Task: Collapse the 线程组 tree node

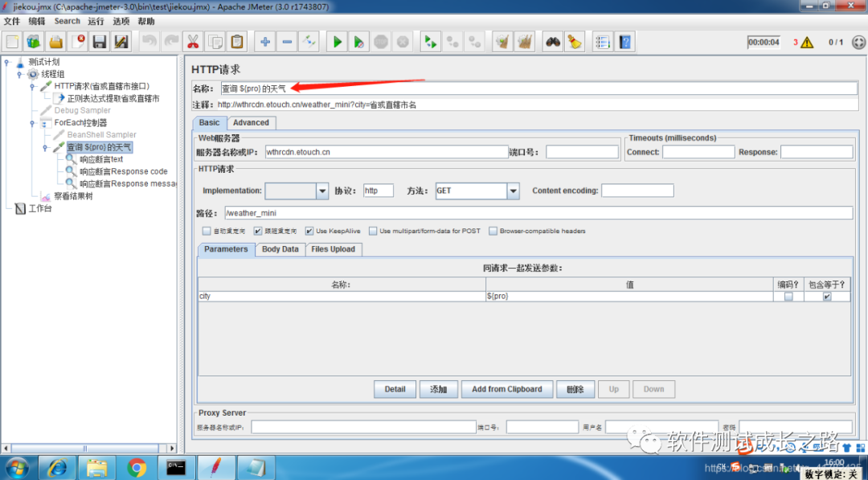Action: (x=20, y=74)
